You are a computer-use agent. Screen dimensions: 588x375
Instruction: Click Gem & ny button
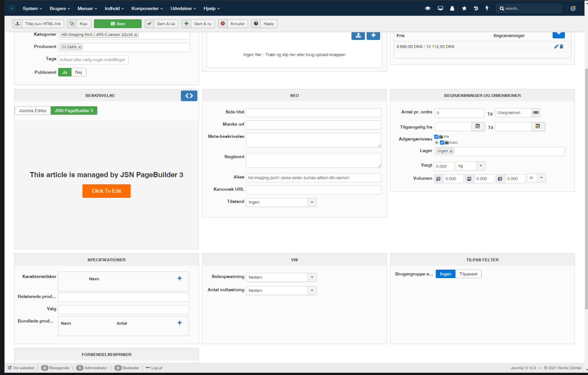coord(198,24)
